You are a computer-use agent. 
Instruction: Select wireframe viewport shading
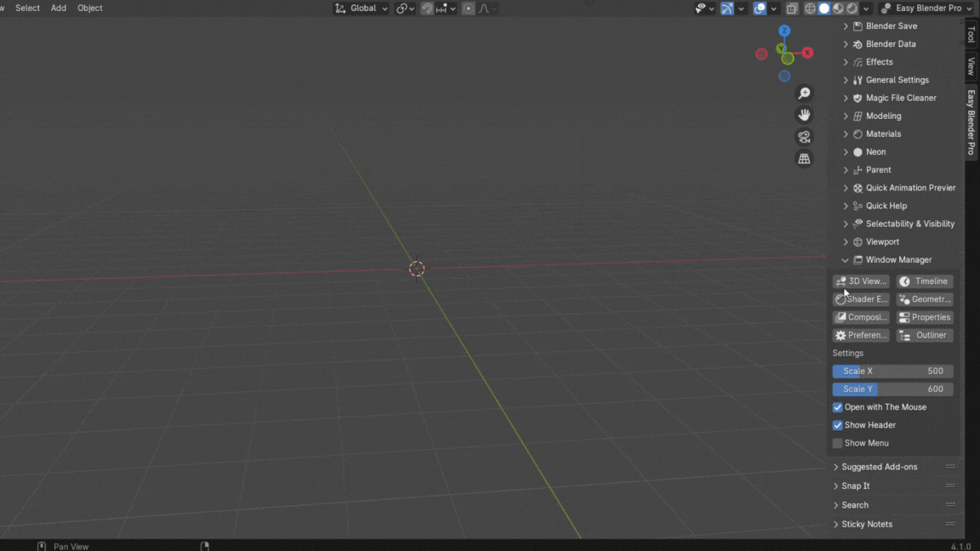pos(810,9)
